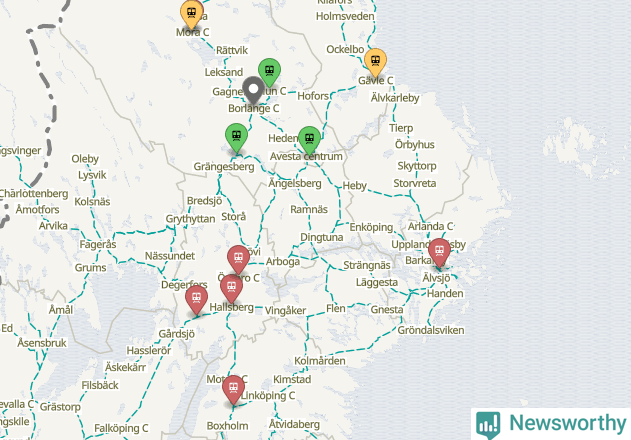
Task: Click the Vingåker map label
Action: click(x=285, y=311)
